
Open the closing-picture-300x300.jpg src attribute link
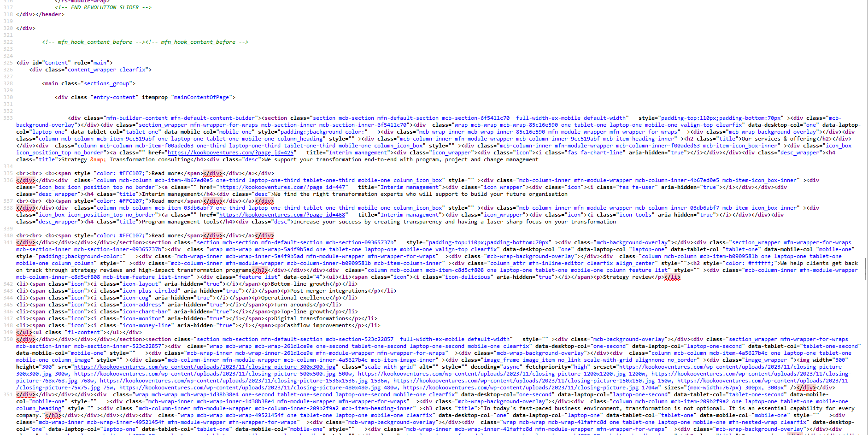[x=205, y=367]
